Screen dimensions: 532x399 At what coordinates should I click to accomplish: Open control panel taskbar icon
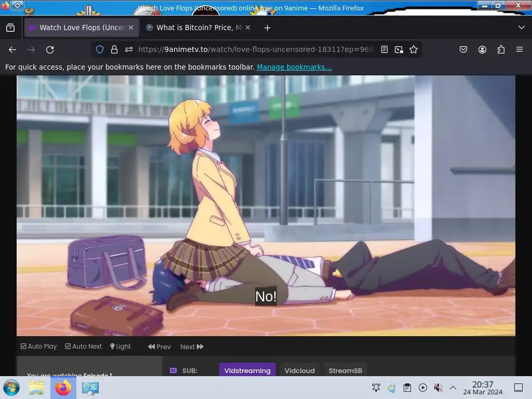[90, 388]
